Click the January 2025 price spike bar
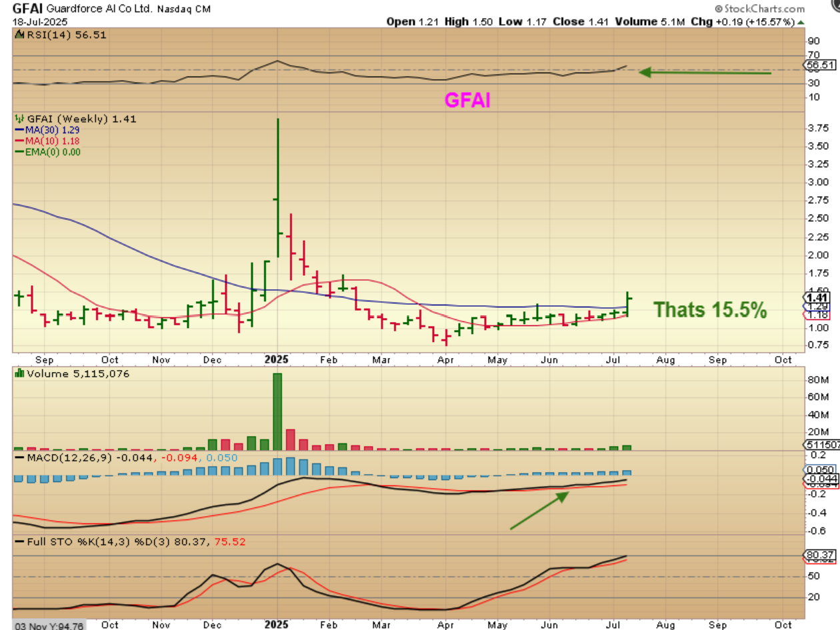 pyautogui.click(x=277, y=188)
